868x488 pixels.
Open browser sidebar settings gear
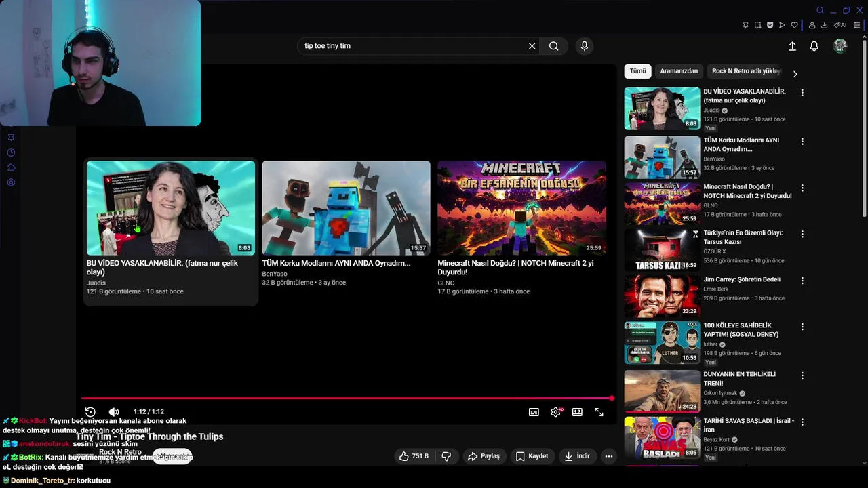coord(11,182)
